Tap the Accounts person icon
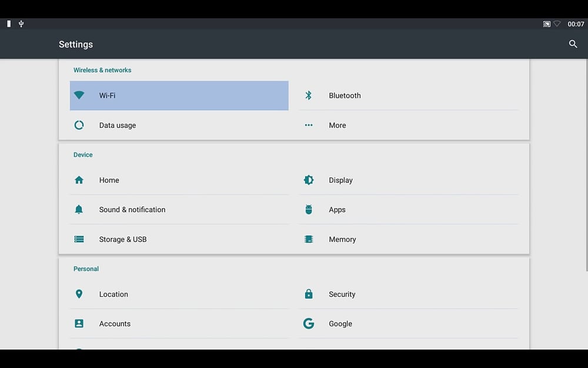The width and height of the screenshot is (588, 368). [79, 323]
